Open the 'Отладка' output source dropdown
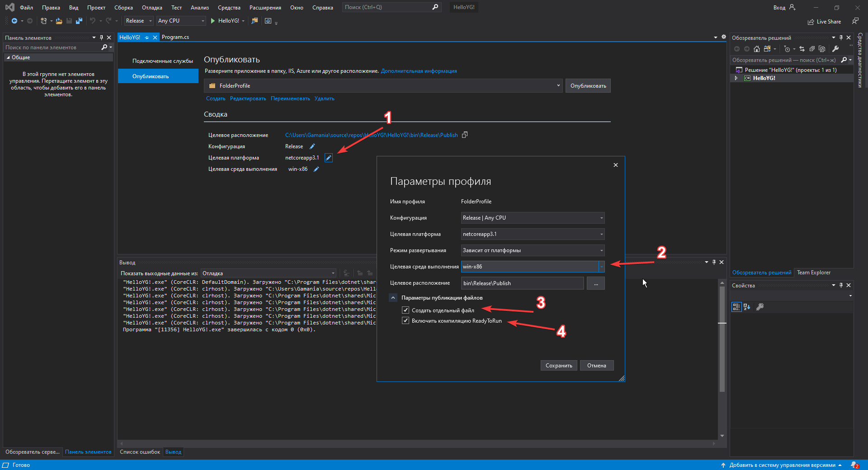Image resolution: width=868 pixels, height=470 pixels. 269,273
